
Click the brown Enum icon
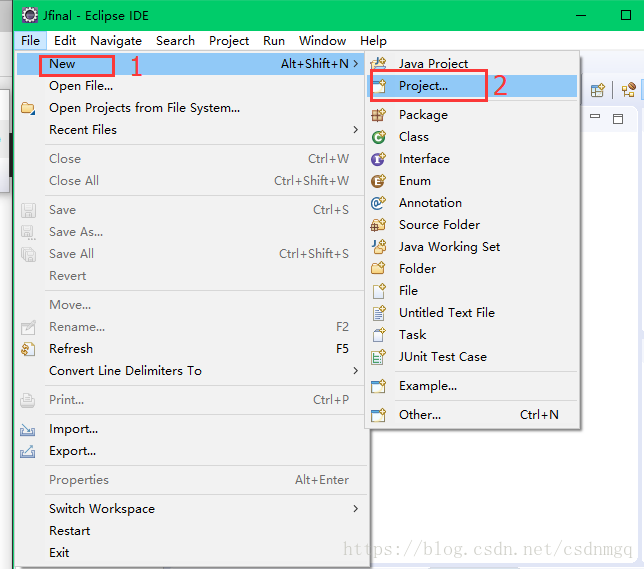[378, 181]
